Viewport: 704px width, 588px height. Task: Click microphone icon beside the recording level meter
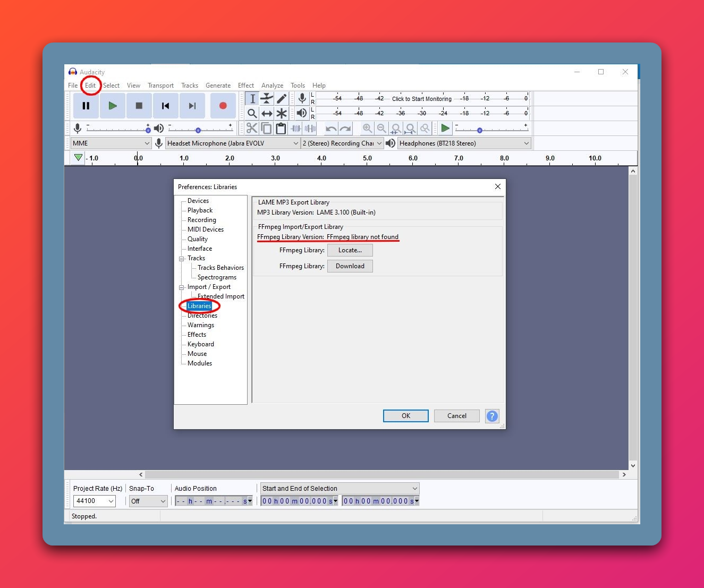(302, 98)
